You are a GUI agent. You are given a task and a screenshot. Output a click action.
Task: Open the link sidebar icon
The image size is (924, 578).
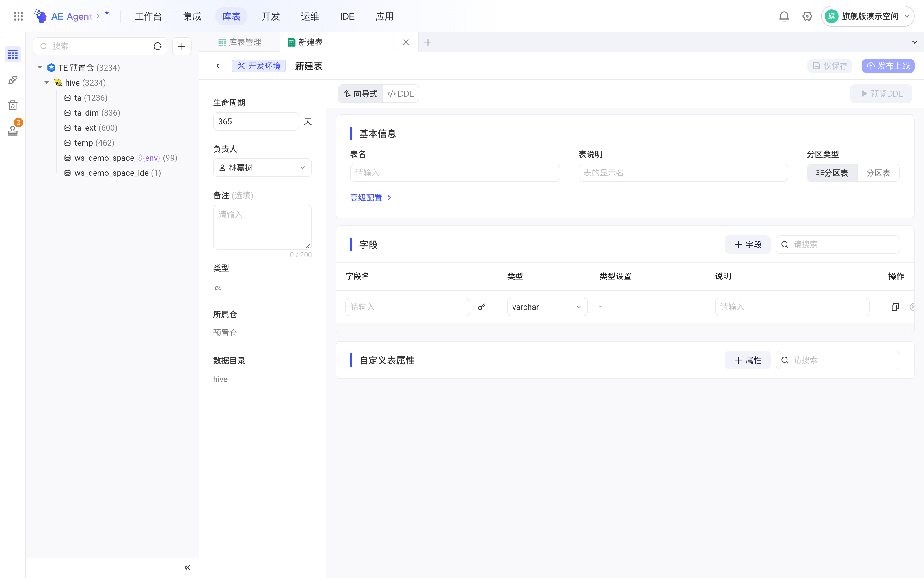tap(13, 79)
